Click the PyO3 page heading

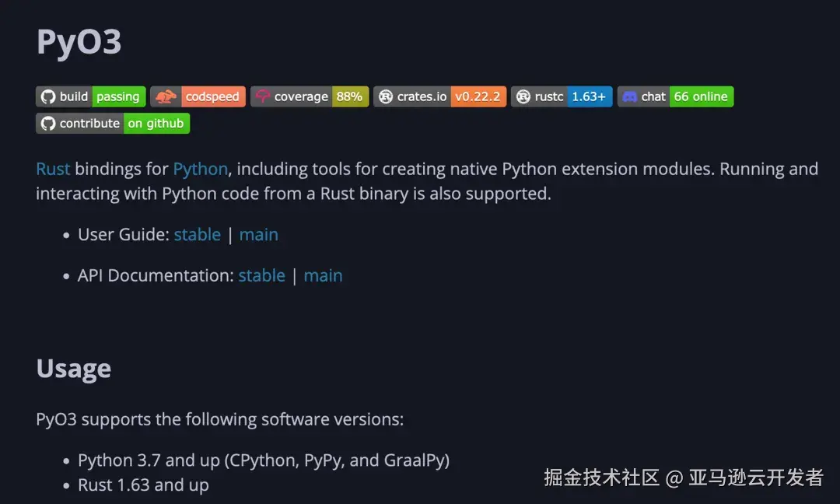79,42
